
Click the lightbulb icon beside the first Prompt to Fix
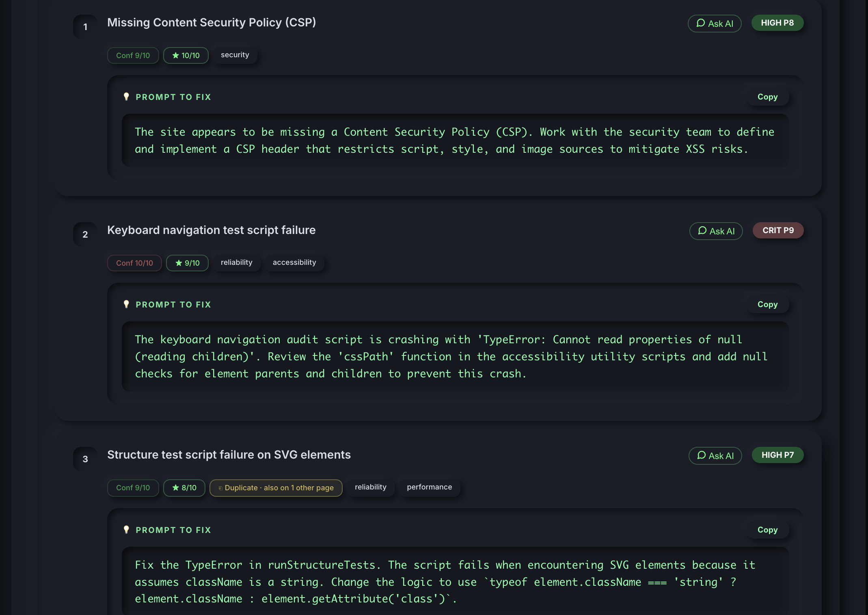point(127,97)
